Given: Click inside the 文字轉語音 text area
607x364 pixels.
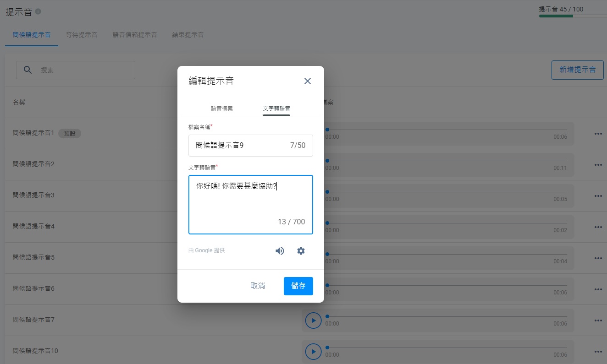Looking at the screenshot, I should pyautogui.click(x=250, y=201).
